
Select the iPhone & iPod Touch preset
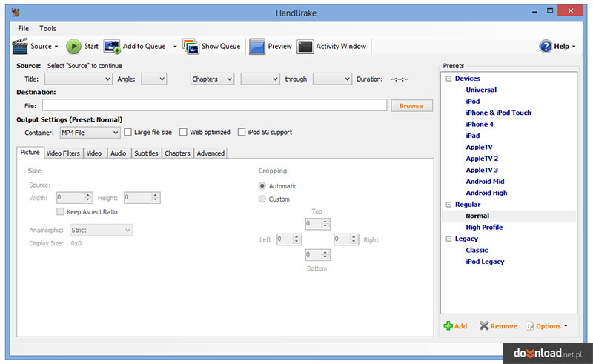(x=498, y=113)
